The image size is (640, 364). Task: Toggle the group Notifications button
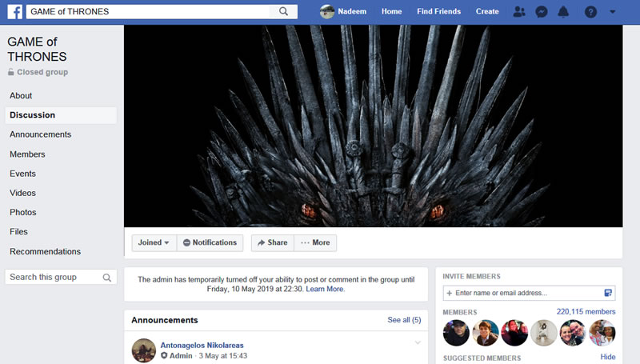210,242
